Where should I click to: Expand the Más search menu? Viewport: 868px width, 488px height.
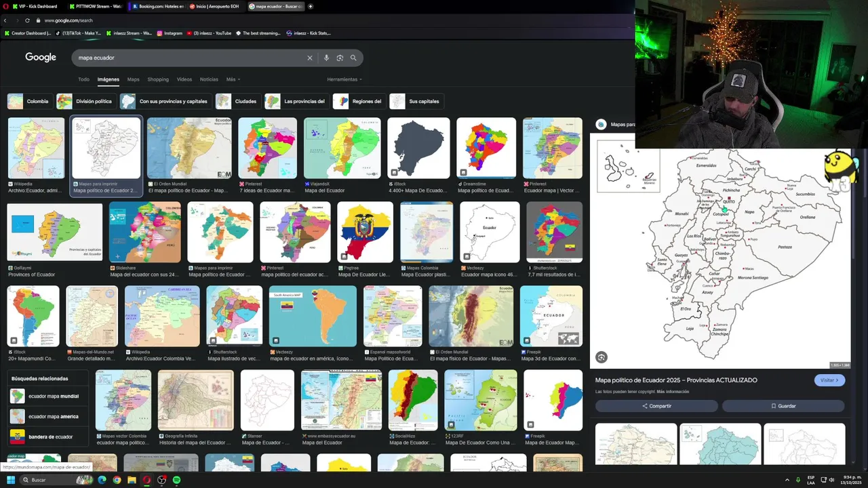233,79
